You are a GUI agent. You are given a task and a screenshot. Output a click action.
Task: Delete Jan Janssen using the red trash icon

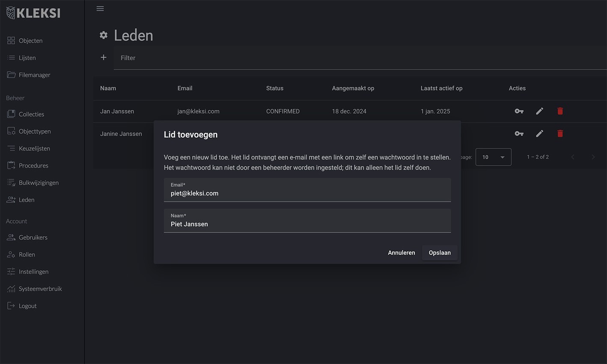(560, 111)
